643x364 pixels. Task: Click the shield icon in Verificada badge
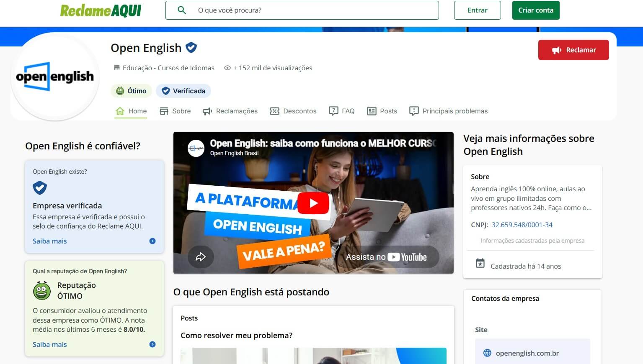(x=166, y=91)
